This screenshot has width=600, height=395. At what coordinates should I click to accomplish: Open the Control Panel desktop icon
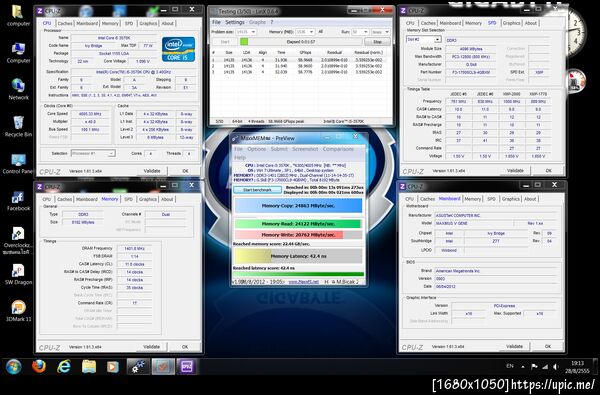[x=18, y=163]
